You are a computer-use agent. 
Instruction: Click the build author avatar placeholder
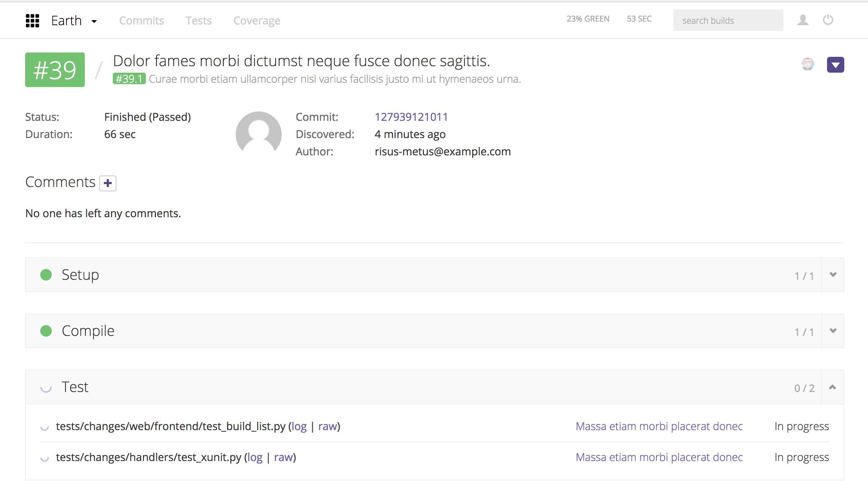tap(258, 133)
